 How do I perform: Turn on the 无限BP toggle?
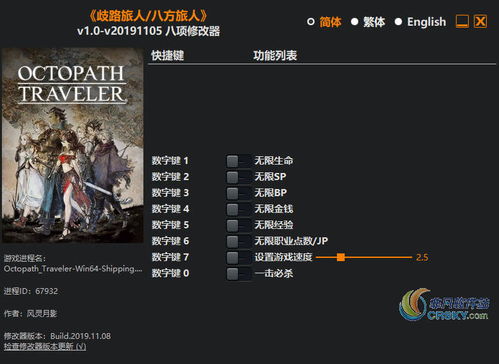[238, 193]
